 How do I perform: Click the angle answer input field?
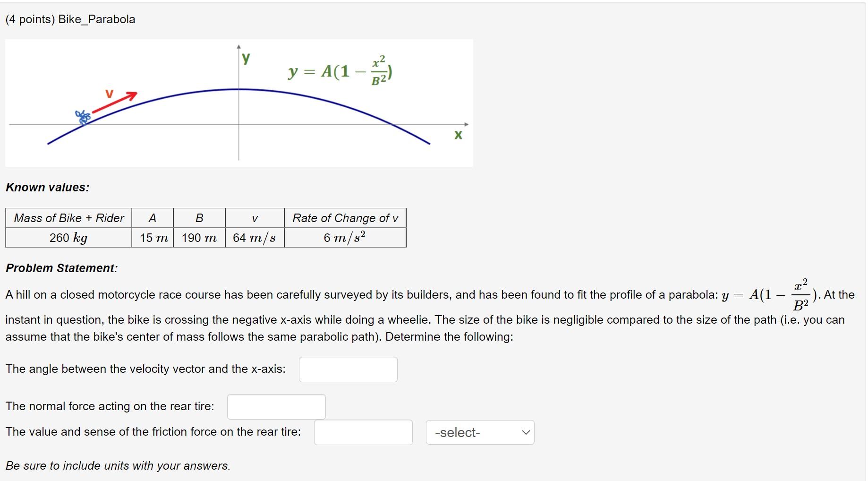point(348,369)
